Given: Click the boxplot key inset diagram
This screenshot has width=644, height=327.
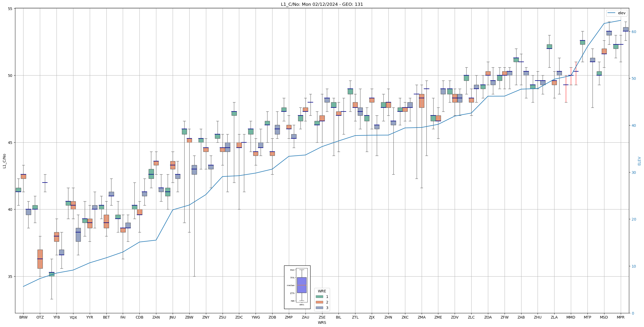Looking at the screenshot, I should click(x=297, y=287).
